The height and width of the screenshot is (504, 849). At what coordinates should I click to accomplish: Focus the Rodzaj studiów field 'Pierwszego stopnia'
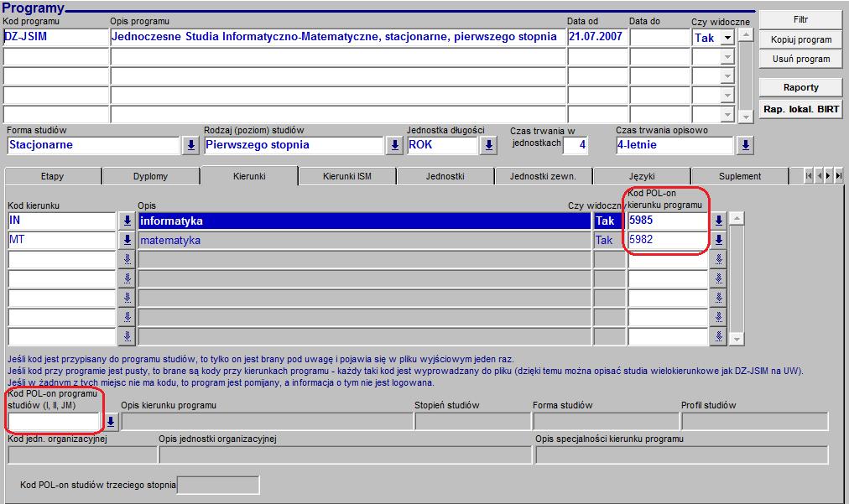pyautogui.click(x=294, y=145)
